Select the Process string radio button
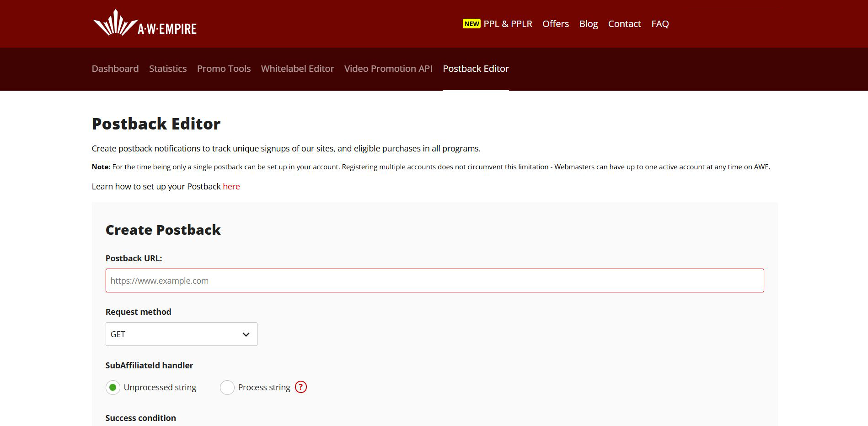868x426 pixels. point(227,388)
